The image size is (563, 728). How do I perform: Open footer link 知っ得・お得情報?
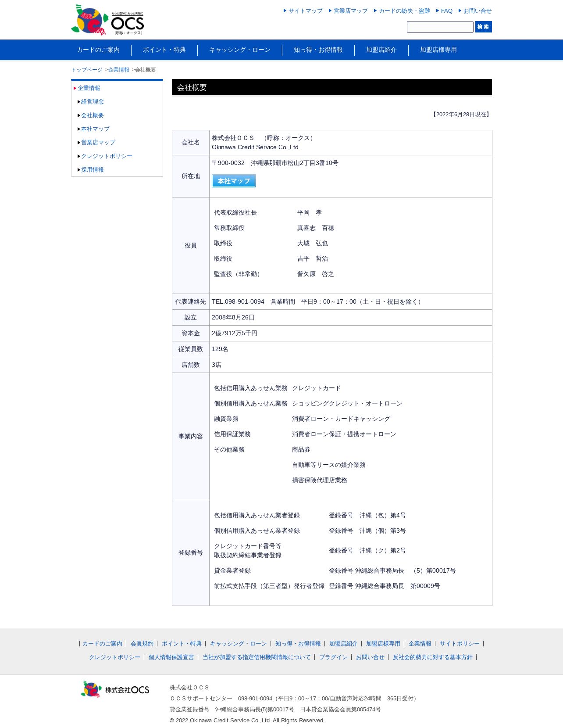[x=298, y=644]
